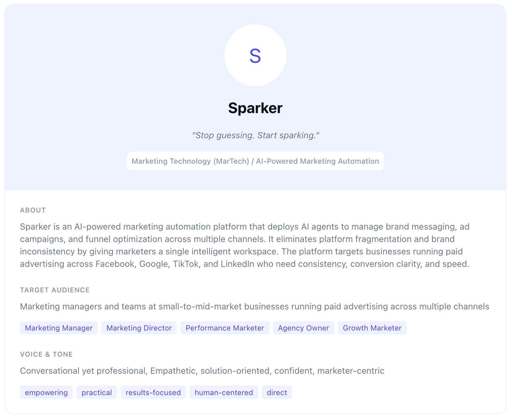Click the TARGET AUDIENCE section heading

click(55, 290)
